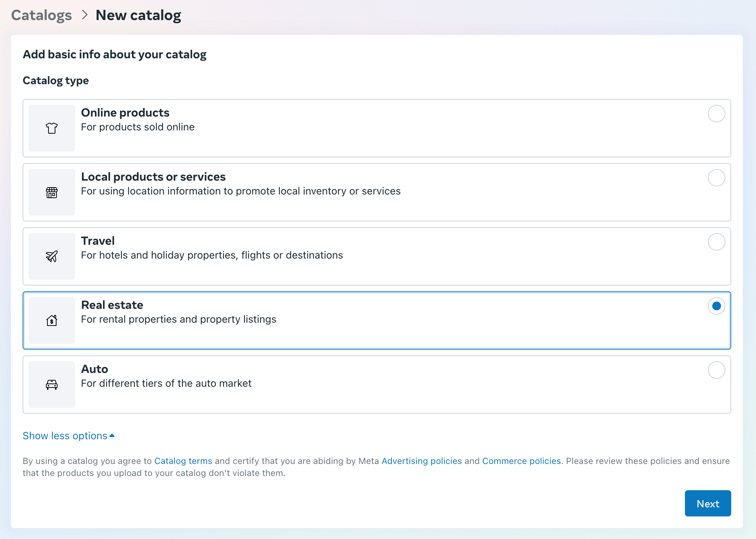The height and width of the screenshot is (539, 756).
Task: Click the t-shirt icon for Online products
Action: coord(52,128)
